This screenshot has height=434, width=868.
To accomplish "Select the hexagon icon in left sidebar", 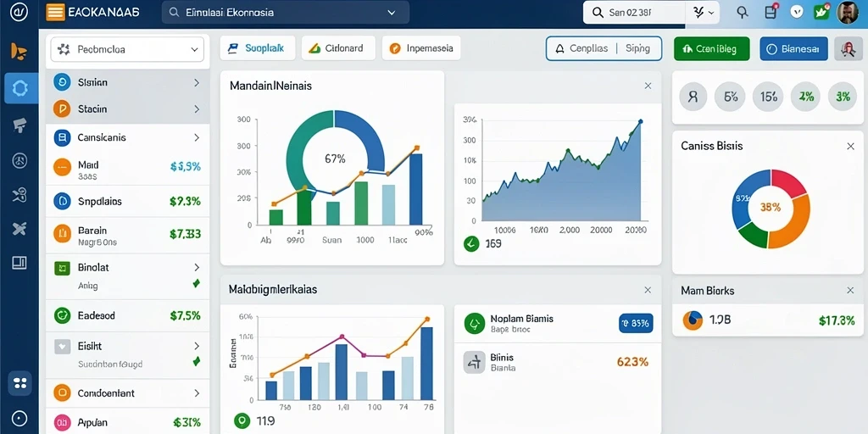I will pyautogui.click(x=20, y=88).
